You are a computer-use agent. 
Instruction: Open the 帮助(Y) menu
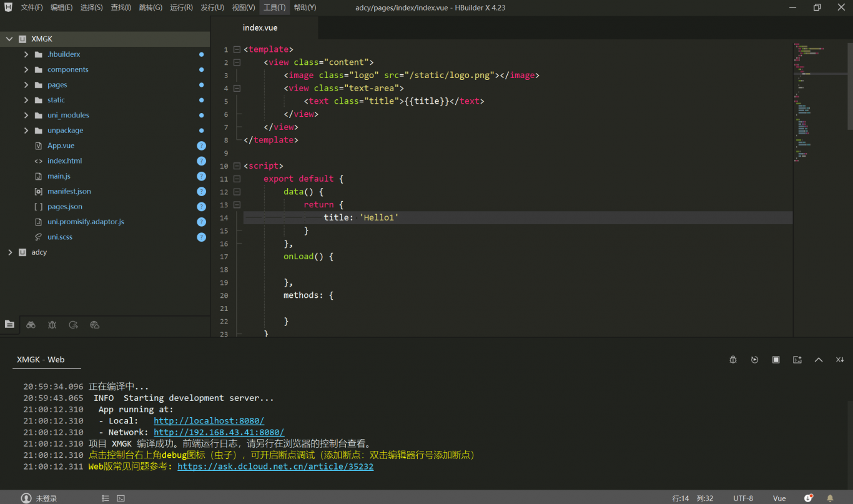click(305, 7)
